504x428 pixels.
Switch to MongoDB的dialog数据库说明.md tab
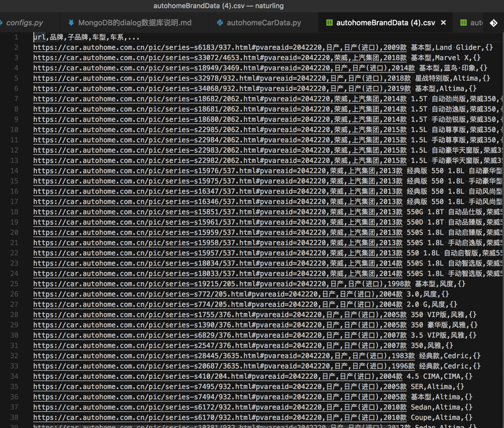pos(134,23)
